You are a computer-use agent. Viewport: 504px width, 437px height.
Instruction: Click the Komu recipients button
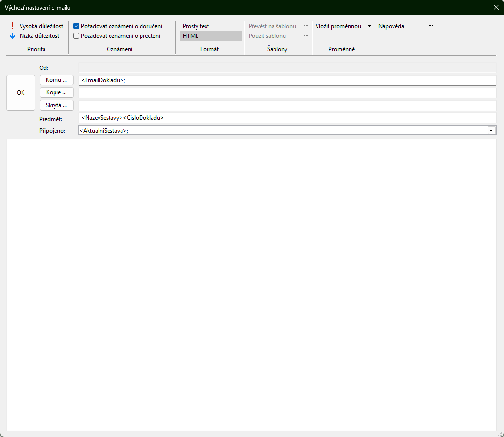click(56, 80)
